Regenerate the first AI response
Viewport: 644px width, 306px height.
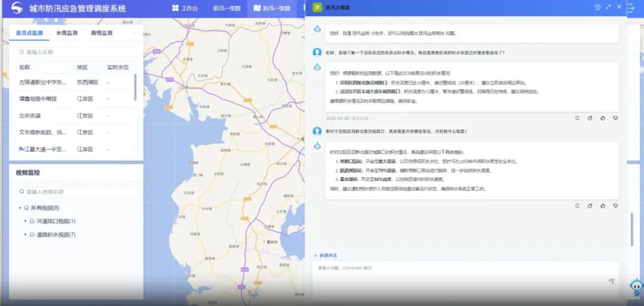click(577, 118)
